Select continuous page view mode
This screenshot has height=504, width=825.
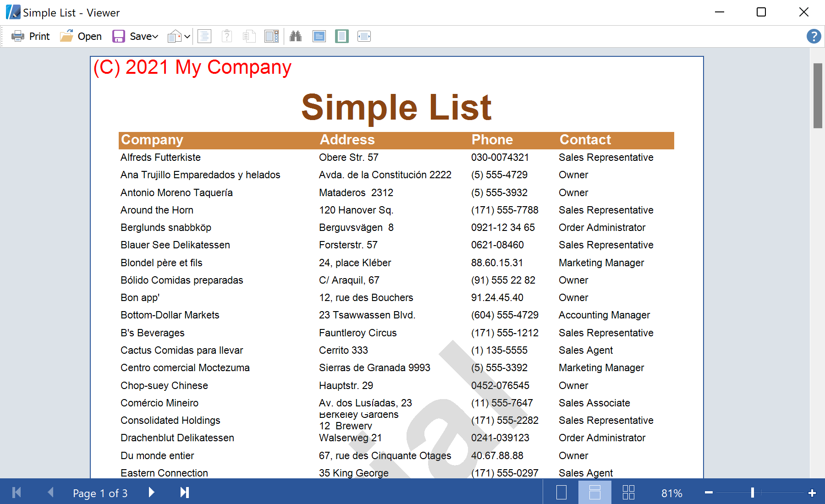click(594, 493)
